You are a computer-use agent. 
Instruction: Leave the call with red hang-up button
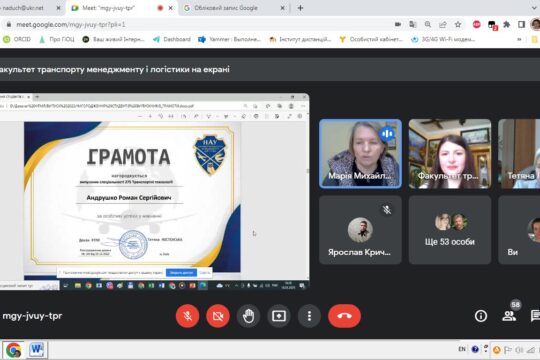point(344,316)
